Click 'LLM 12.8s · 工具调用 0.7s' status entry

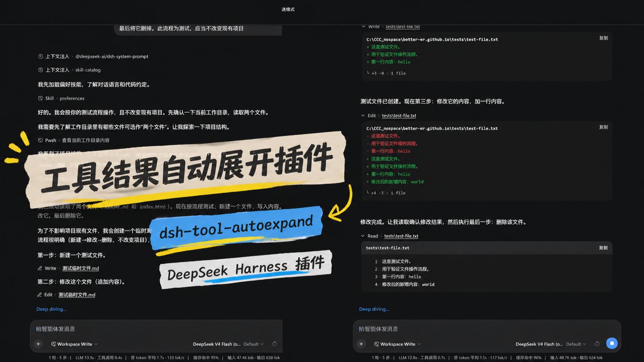tap(422, 358)
